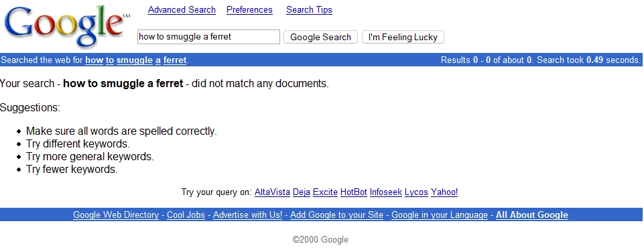Open the Advanced Search link
This screenshot has width=644, height=248.
pyautogui.click(x=182, y=10)
